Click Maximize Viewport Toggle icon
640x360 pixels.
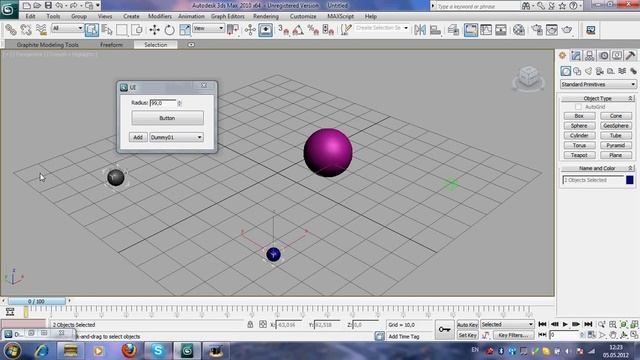[634, 335]
